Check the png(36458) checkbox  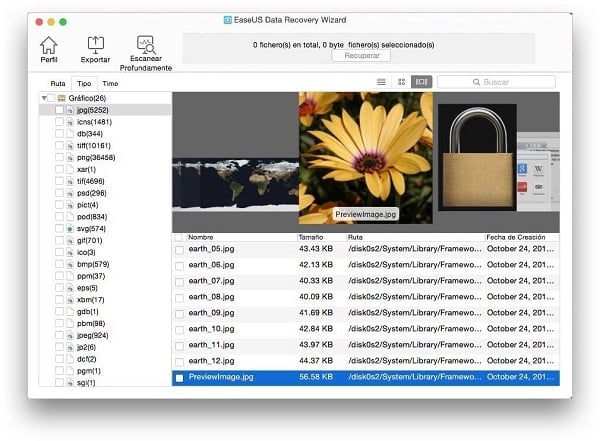click(x=59, y=158)
